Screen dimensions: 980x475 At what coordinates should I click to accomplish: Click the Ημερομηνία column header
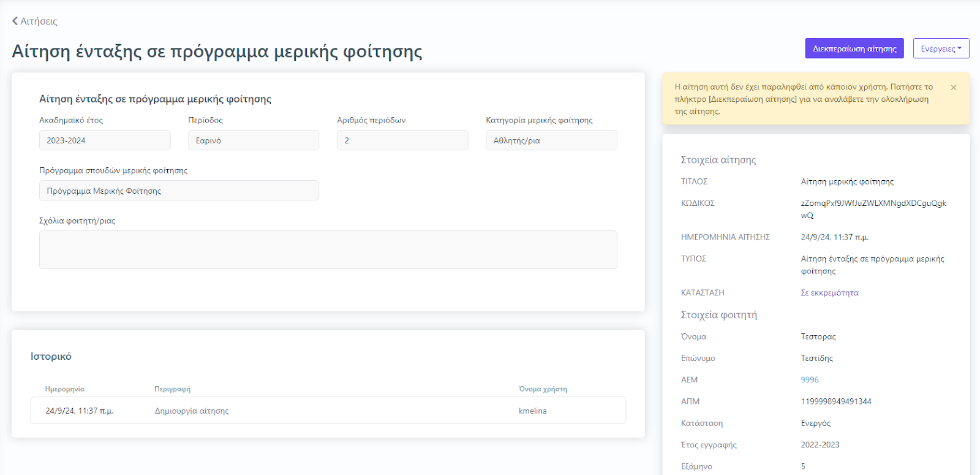65,389
